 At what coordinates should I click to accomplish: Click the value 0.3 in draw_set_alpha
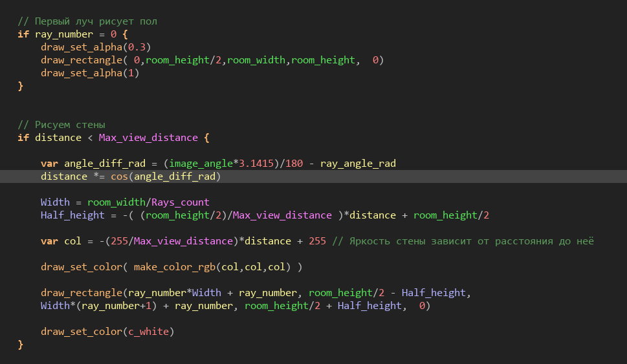[137, 47]
